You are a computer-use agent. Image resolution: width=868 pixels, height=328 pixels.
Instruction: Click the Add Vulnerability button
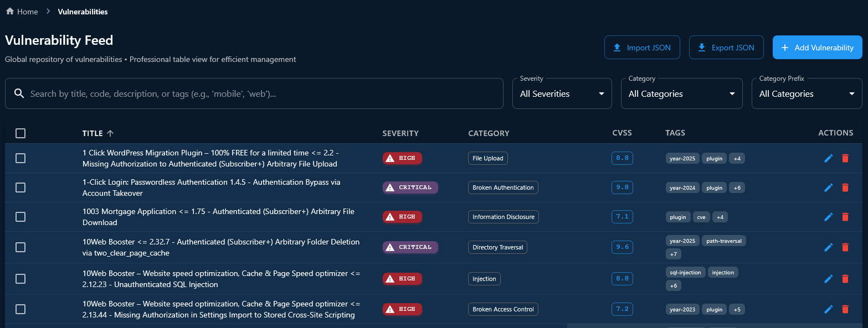pyautogui.click(x=818, y=48)
